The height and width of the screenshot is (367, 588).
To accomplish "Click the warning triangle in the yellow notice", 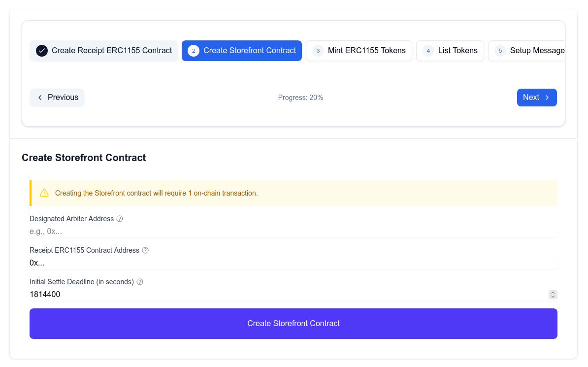I will pyautogui.click(x=44, y=193).
